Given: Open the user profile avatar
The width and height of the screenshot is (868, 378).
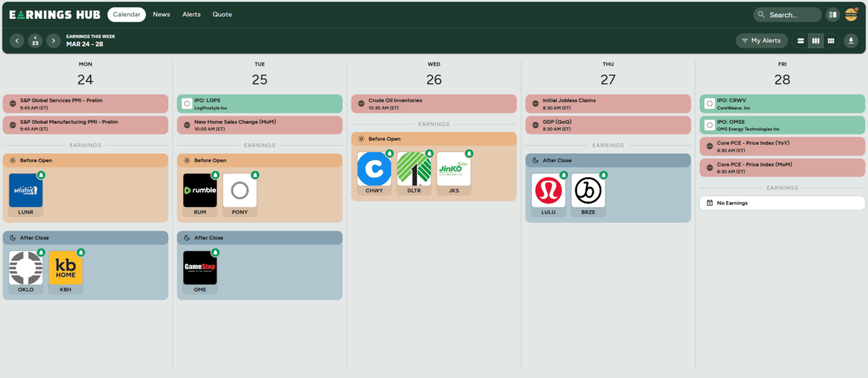Looking at the screenshot, I should (851, 15).
